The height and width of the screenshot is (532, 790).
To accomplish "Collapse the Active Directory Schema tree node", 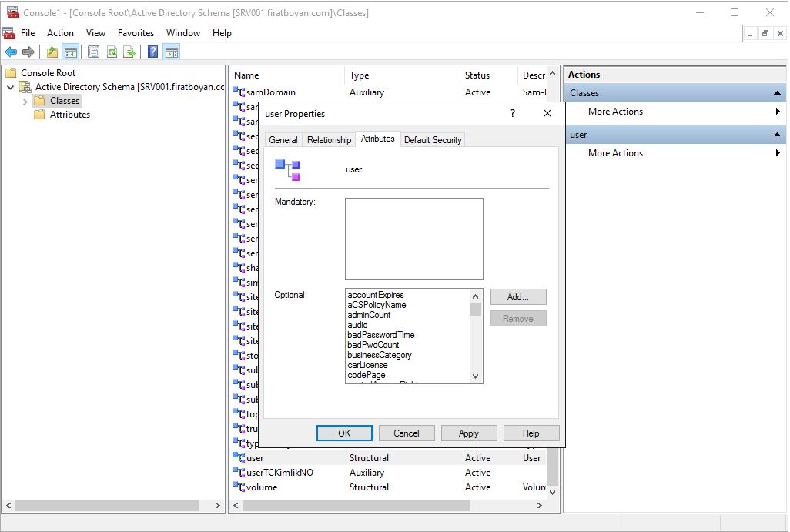I will [x=10, y=87].
